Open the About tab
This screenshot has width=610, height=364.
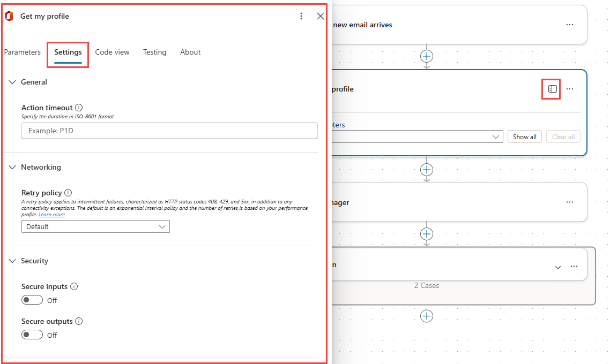(x=190, y=52)
